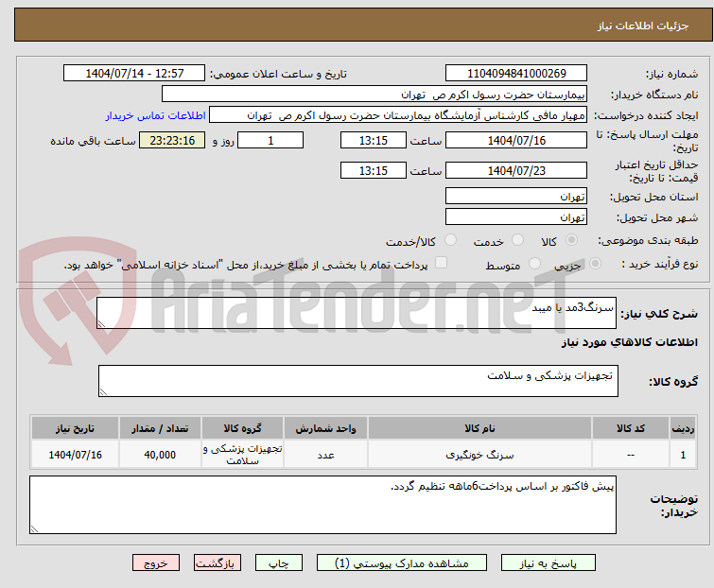
Task: Click the بازگشت back button
Action: pyautogui.click(x=218, y=563)
